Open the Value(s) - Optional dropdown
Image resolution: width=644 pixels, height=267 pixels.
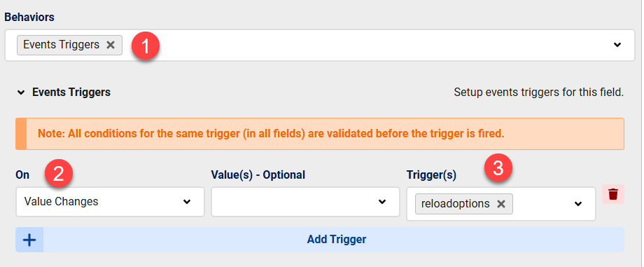tap(305, 202)
